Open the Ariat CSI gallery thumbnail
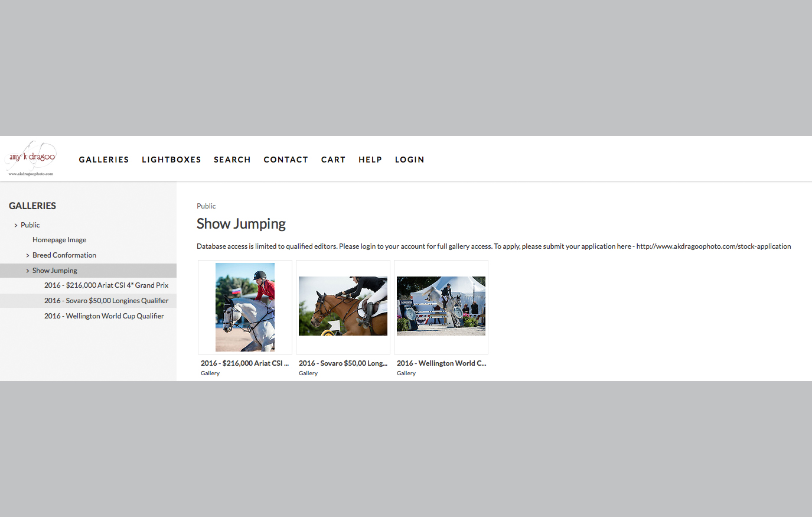The height and width of the screenshot is (517, 812). 245,307
